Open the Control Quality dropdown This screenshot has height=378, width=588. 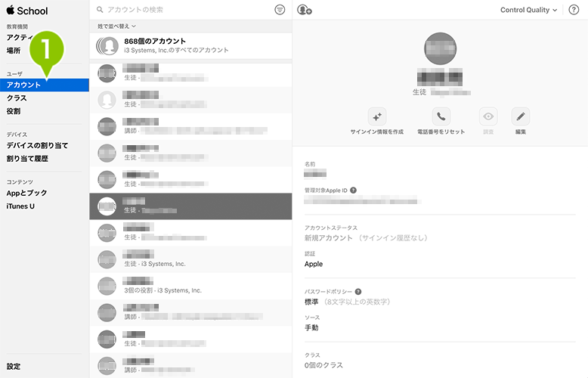[528, 10]
